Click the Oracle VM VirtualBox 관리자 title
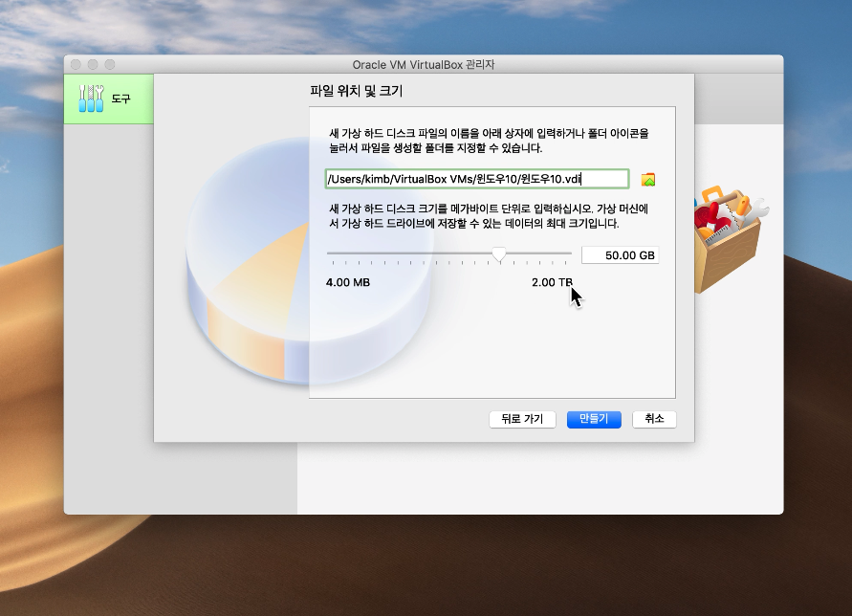This screenshot has width=852, height=616. click(x=424, y=65)
